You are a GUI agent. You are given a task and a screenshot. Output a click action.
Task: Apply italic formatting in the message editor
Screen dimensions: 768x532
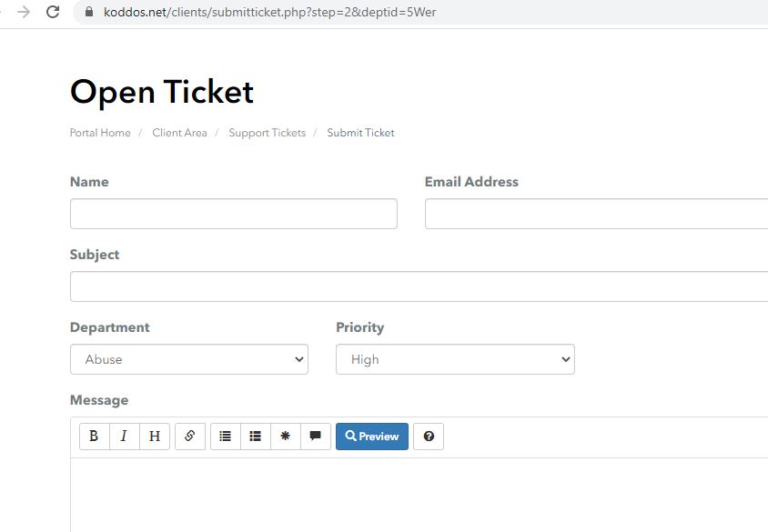point(124,437)
